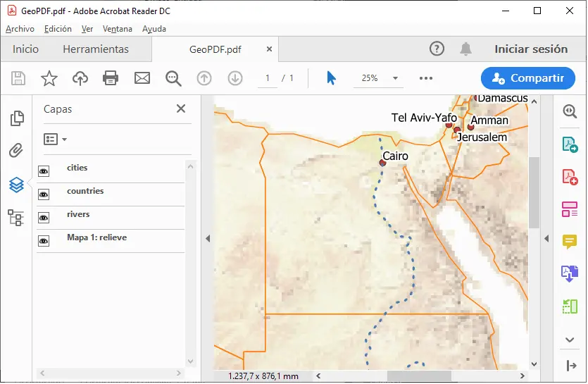Image resolution: width=588 pixels, height=384 pixels.
Task: Hide the Mapa 1: relieve layer
Action: click(44, 241)
